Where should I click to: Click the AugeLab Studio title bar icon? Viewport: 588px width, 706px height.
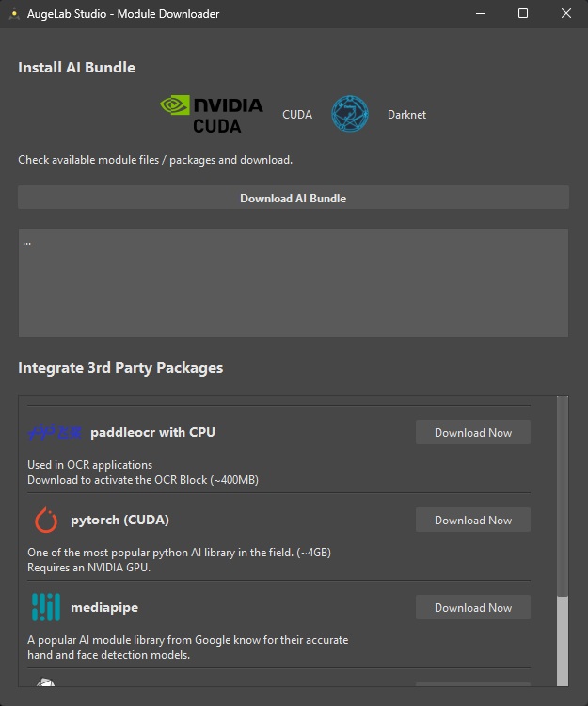point(12,13)
